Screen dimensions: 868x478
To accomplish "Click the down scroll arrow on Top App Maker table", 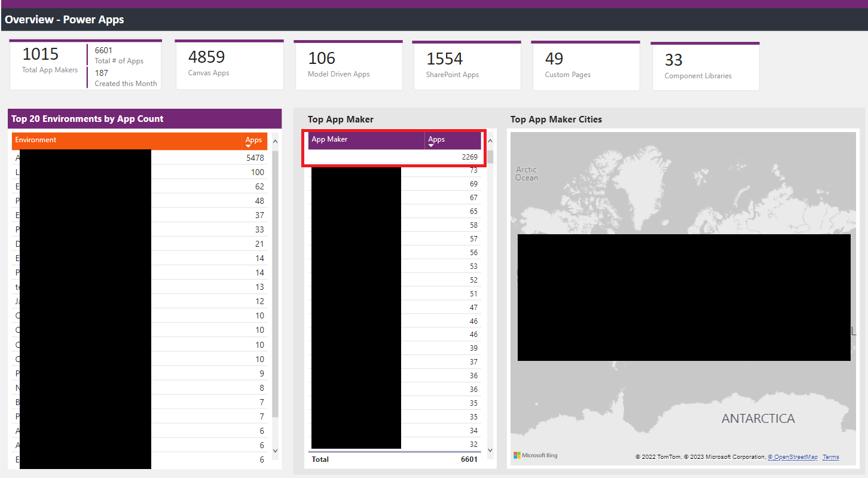I will point(490,451).
